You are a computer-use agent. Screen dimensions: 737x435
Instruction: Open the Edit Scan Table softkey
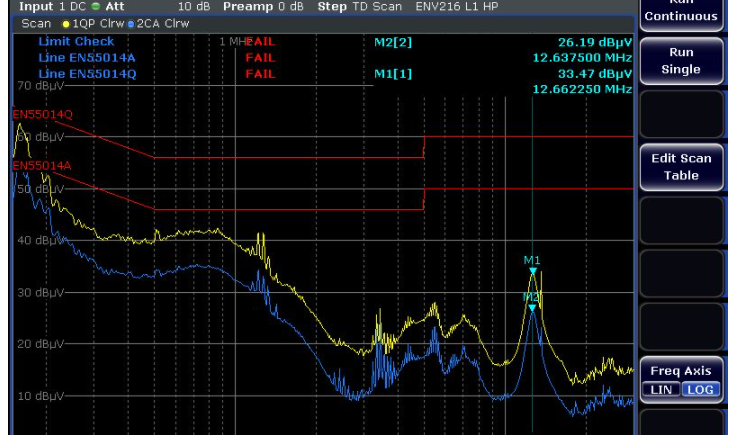(681, 167)
